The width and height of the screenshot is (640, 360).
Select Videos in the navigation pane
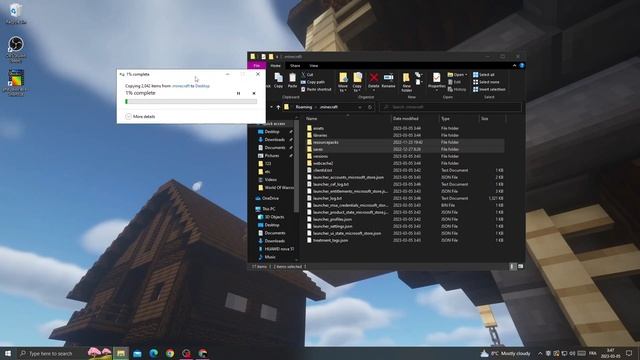pos(268,180)
